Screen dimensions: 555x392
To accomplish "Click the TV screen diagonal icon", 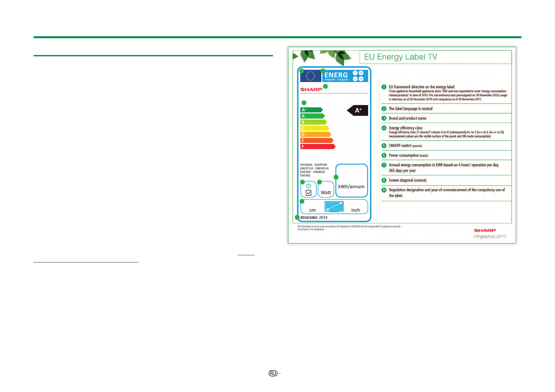I will pyautogui.click(x=334, y=207).
